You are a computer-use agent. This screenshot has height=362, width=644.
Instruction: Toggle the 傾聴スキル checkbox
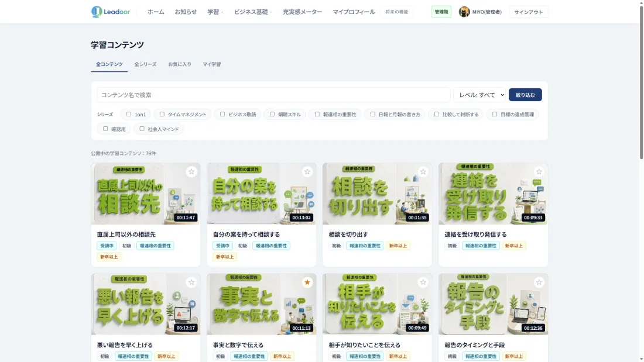point(272,114)
